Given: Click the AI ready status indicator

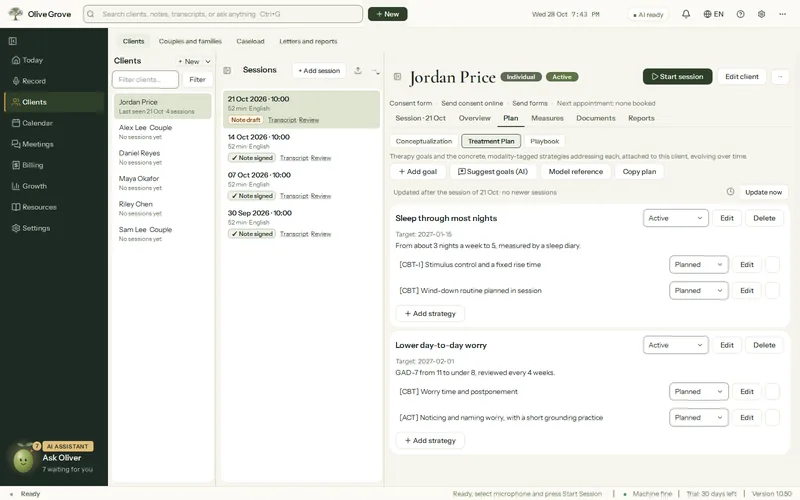Looking at the screenshot, I should [648, 15].
